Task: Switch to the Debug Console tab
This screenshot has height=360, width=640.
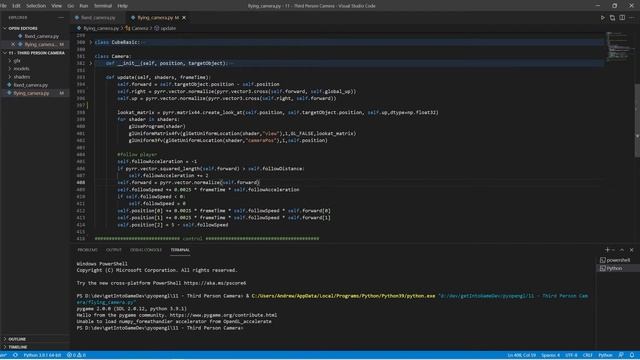Action: (x=146, y=250)
